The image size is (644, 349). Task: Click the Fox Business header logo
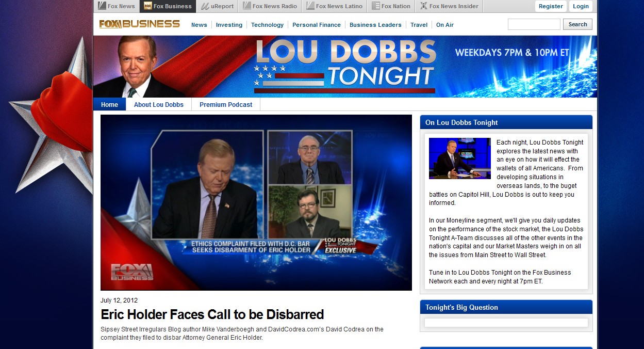point(139,24)
